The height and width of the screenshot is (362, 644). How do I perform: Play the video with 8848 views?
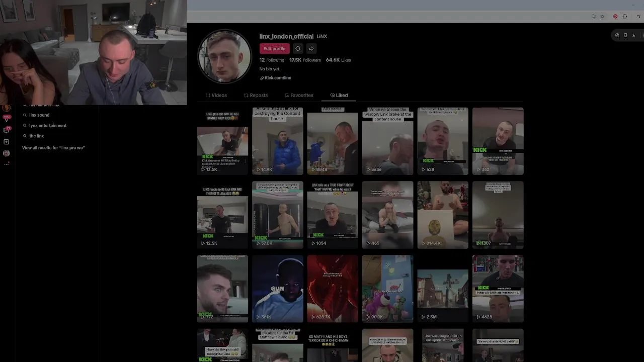333,141
